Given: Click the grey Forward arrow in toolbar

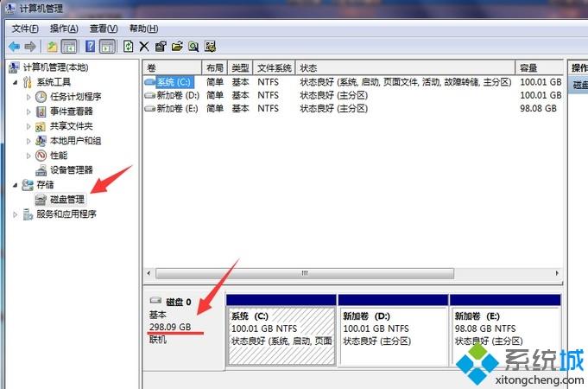Looking at the screenshot, I should 30,47.
